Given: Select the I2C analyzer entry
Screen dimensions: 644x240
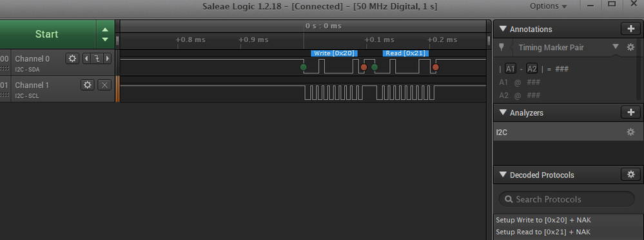Looking at the screenshot, I should click(569, 132).
